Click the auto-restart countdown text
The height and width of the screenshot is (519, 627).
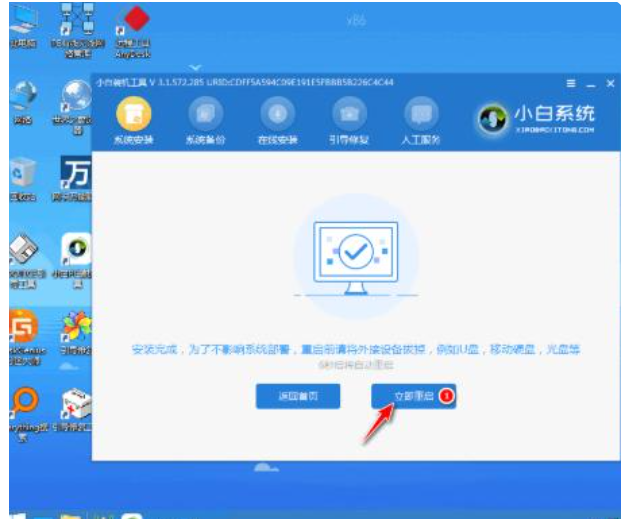(x=356, y=365)
